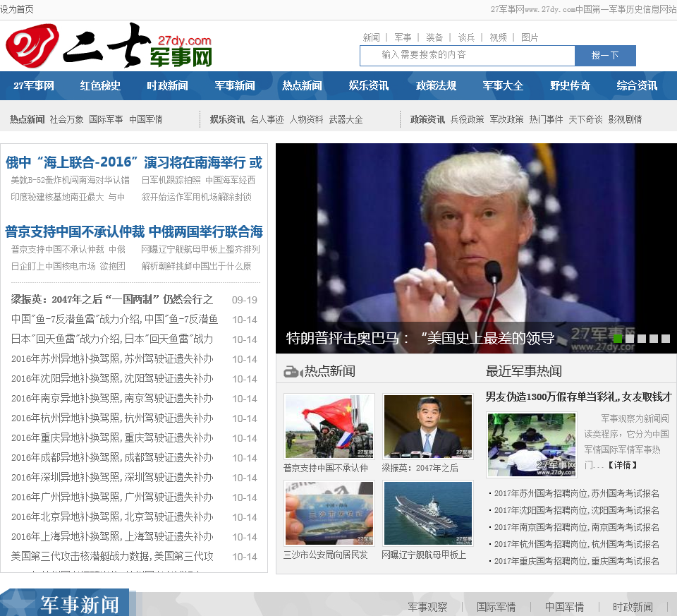Select the 视频 search category tab
The image size is (677, 616).
[499, 37]
